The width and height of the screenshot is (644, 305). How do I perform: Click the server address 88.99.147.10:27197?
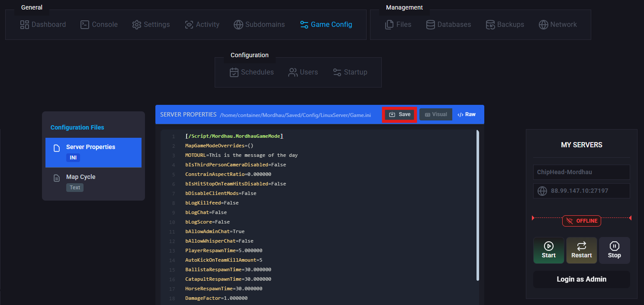(580, 191)
